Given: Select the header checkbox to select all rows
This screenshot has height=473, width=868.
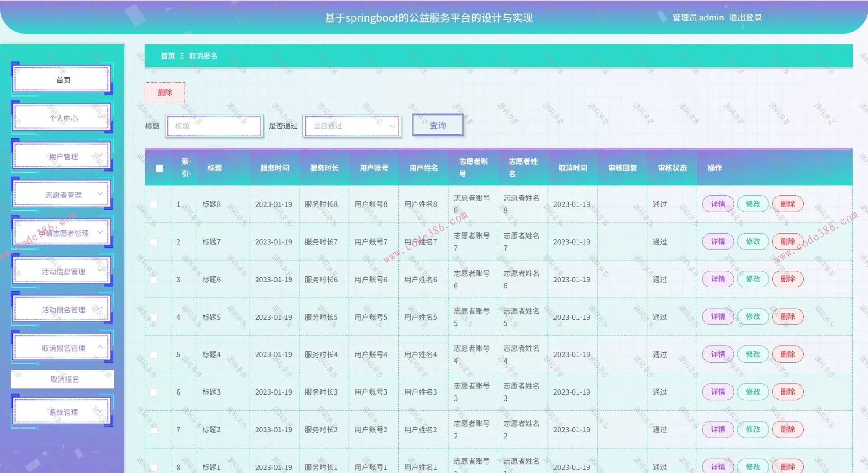Looking at the screenshot, I should pos(159,168).
